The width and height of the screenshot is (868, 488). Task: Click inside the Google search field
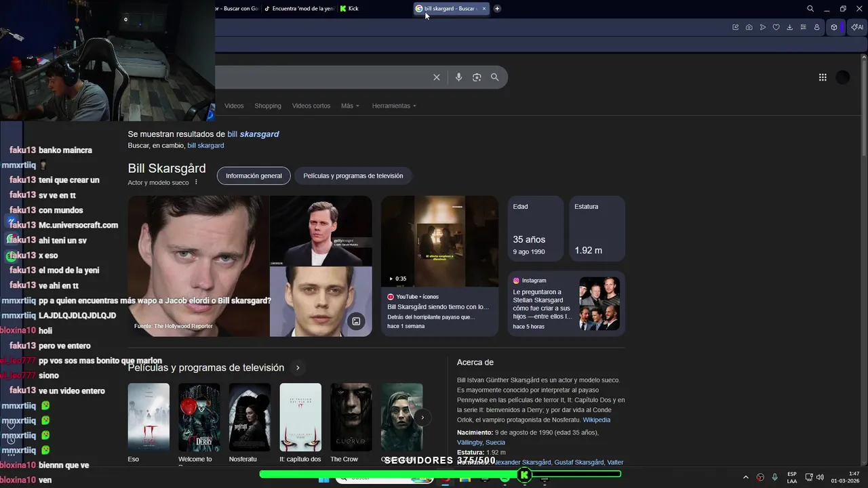322,77
